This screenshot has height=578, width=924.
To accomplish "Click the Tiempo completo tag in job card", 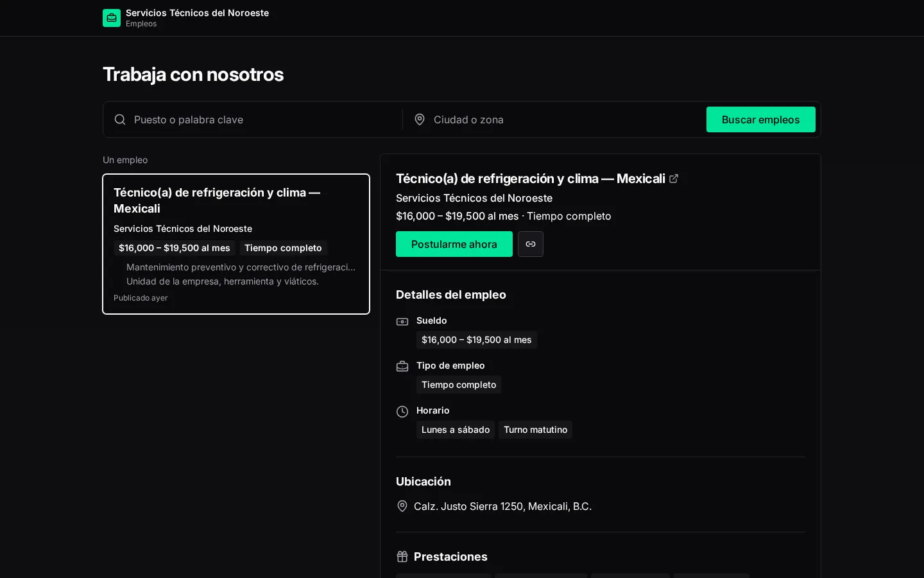I will [x=283, y=248].
